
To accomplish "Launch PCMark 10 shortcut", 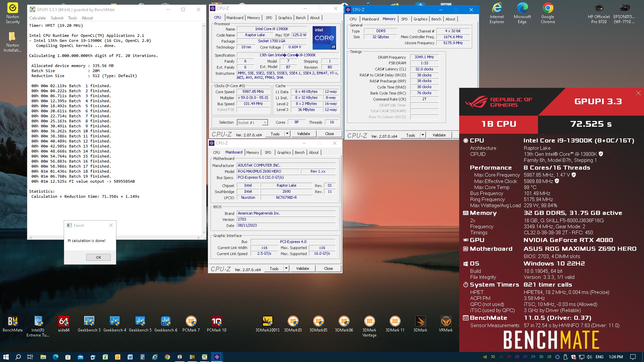I will (217, 324).
